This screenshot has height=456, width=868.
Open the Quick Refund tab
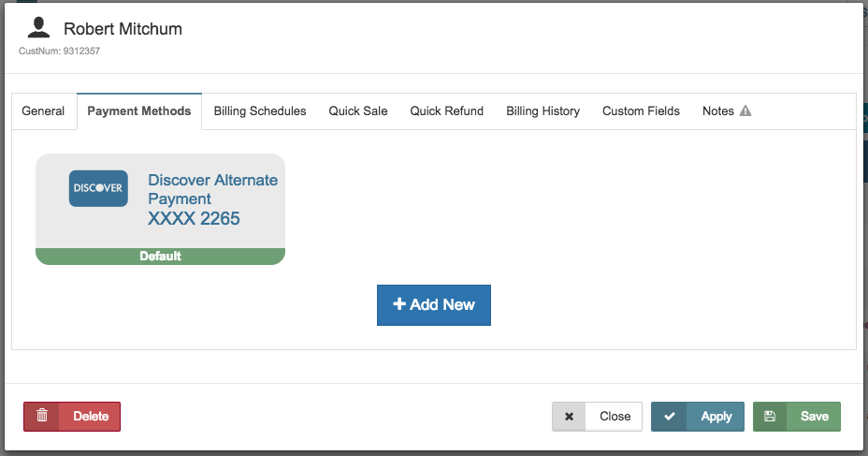pyautogui.click(x=447, y=110)
